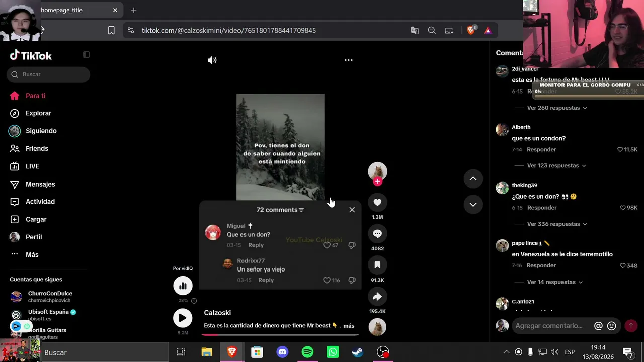Viewport: 644px width, 362px height.
Task: Open the translate page icon in the address bar
Action: pyautogui.click(x=415, y=30)
